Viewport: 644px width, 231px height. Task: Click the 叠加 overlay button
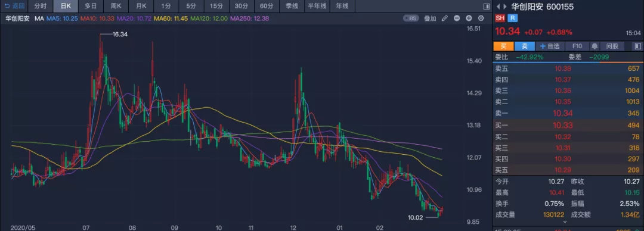[x=430, y=18]
